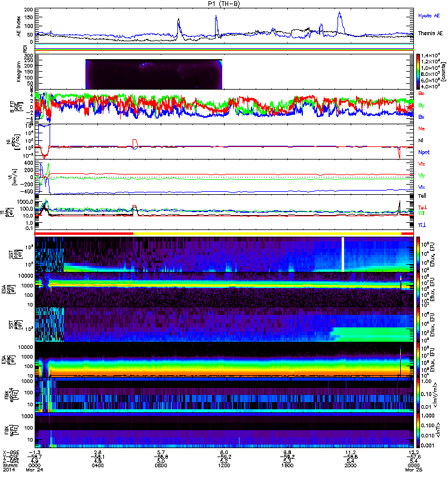Select the <|nT|> color bar label

pos(439,430)
